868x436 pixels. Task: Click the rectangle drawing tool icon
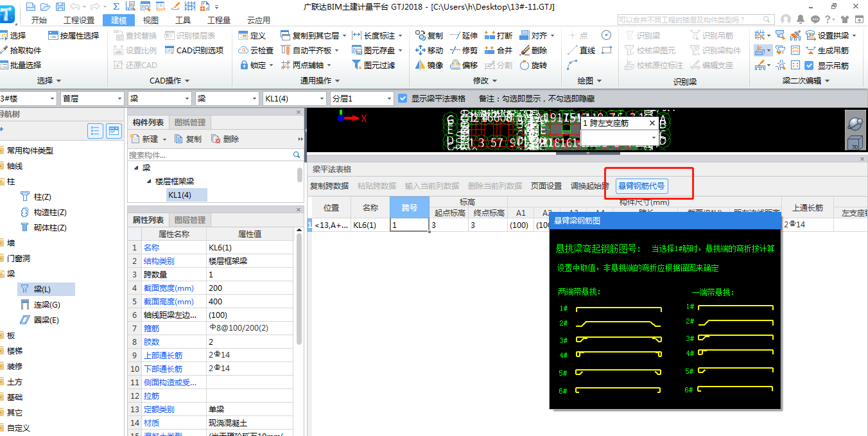606,50
